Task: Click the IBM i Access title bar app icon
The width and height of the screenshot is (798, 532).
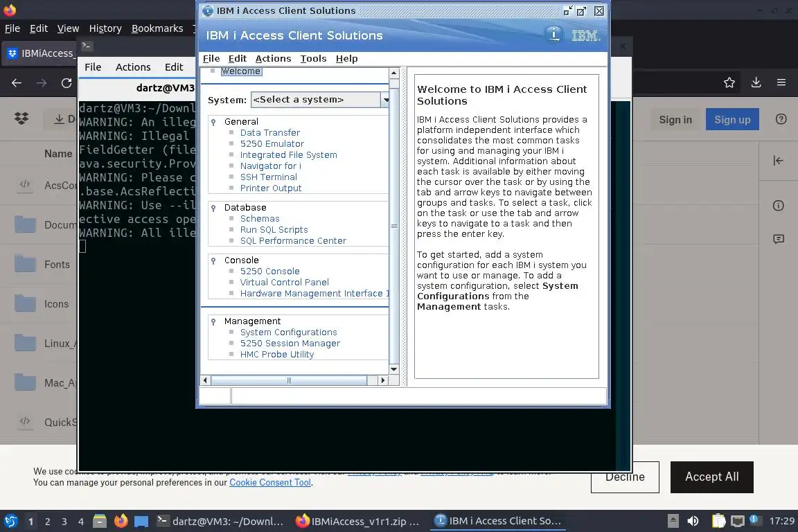Action: 208,10
